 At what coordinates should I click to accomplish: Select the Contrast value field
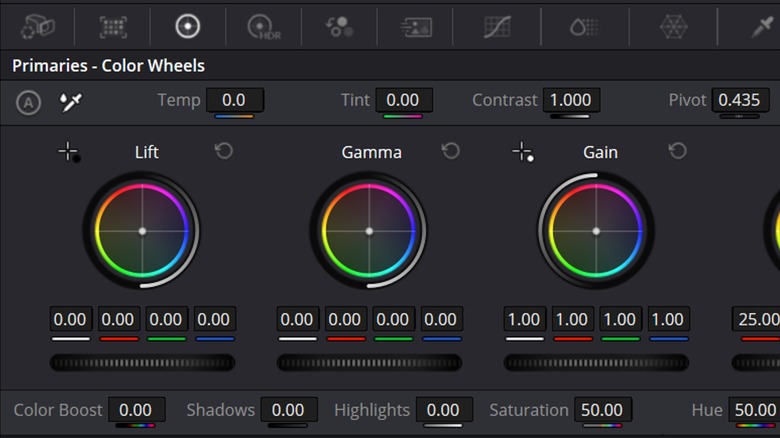[571, 100]
